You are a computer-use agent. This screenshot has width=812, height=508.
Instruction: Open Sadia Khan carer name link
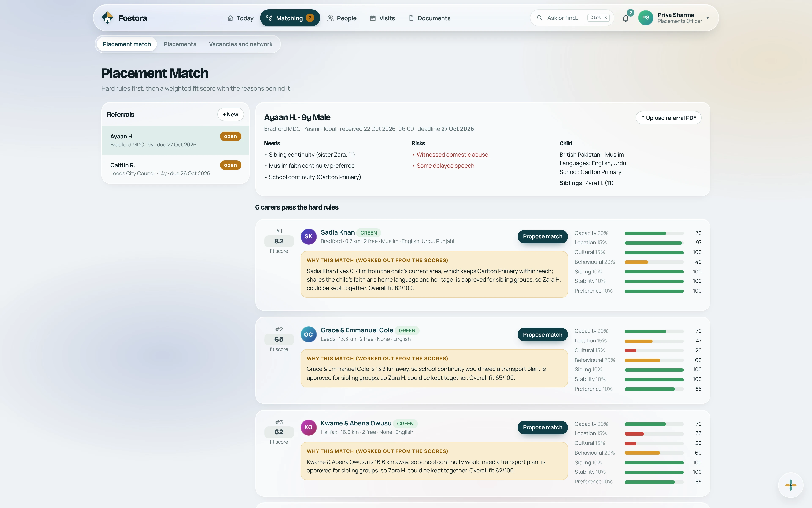(x=337, y=232)
